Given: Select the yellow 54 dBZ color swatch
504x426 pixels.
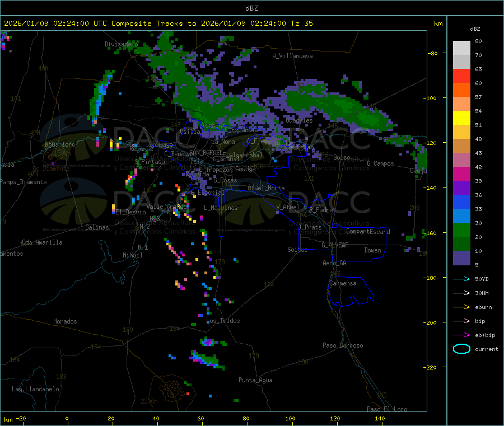Looking at the screenshot, I should 461,118.
